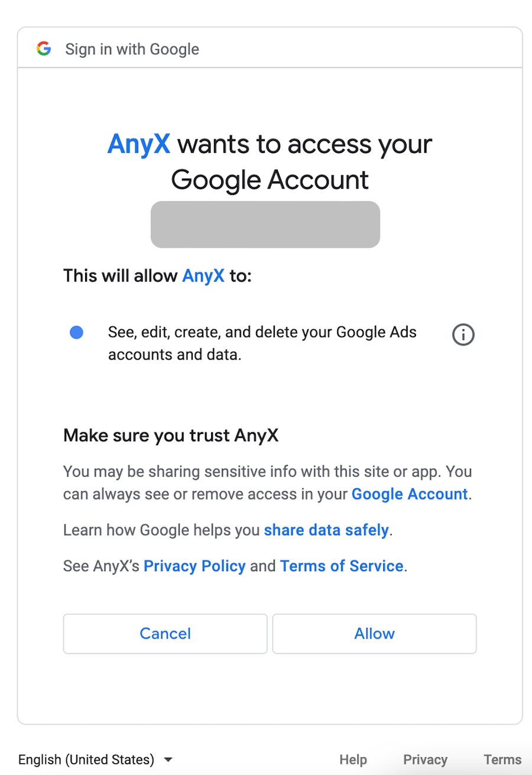Open AnyX's Terms of Service link
Screen dimensions: 532x775
click(x=342, y=566)
